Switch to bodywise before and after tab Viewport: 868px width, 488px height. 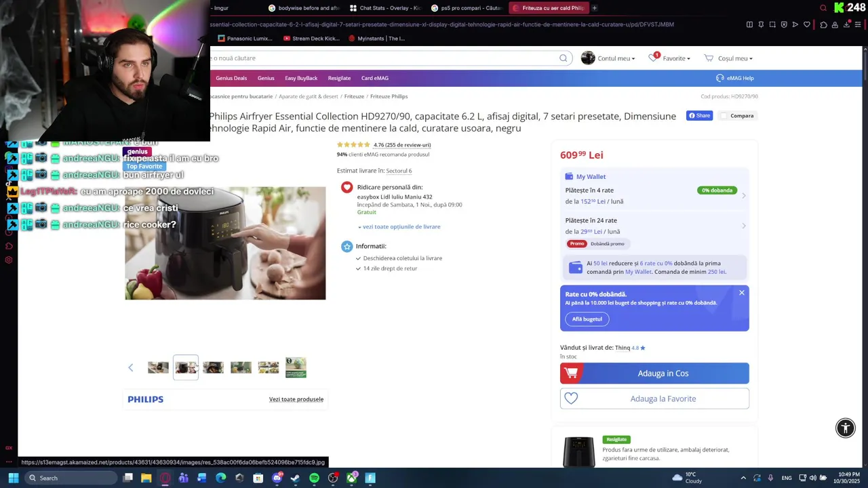(x=303, y=8)
